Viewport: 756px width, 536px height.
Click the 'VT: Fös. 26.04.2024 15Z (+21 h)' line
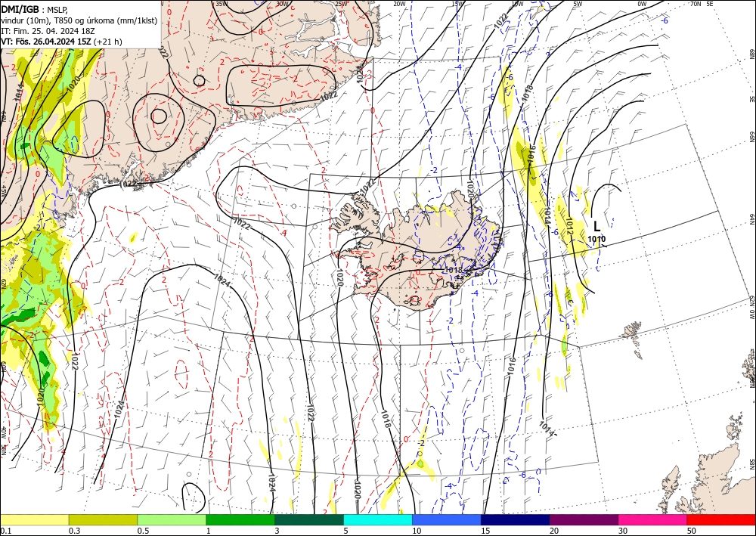(61, 42)
